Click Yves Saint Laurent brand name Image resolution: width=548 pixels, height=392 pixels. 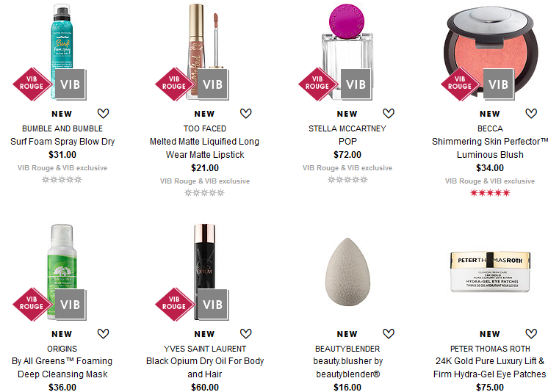click(x=205, y=349)
